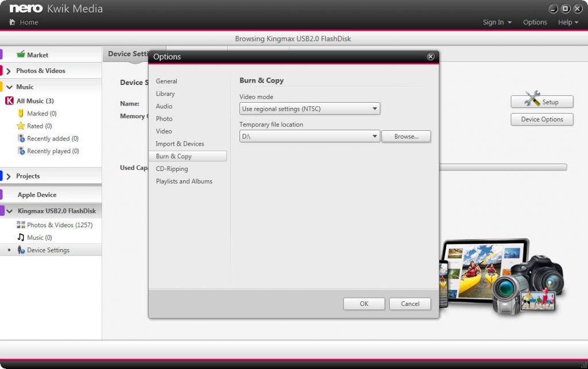Select Recently added (0) entry

tap(53, 139)
